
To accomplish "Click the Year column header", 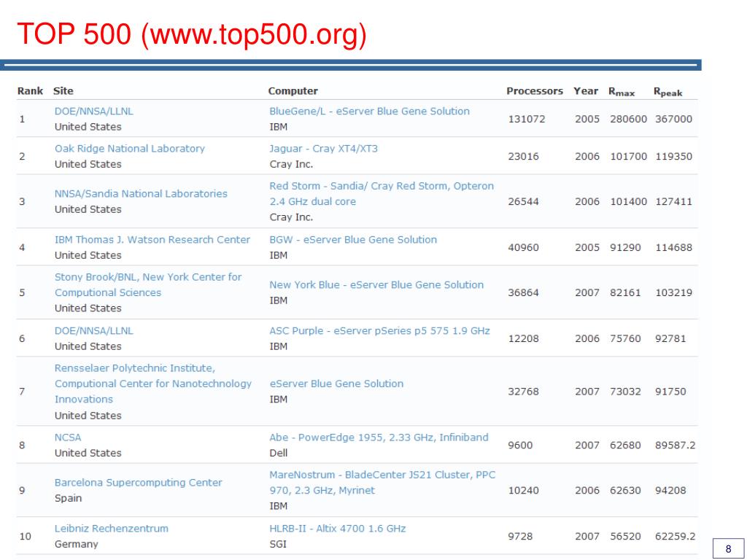I will pyautogui.click(x=586, y=91).
